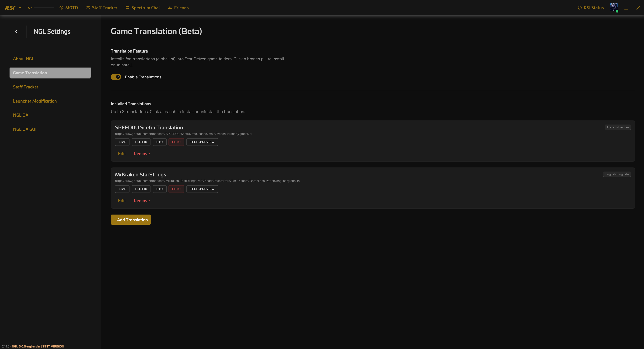Open the MOTD panel

(69, 8)
